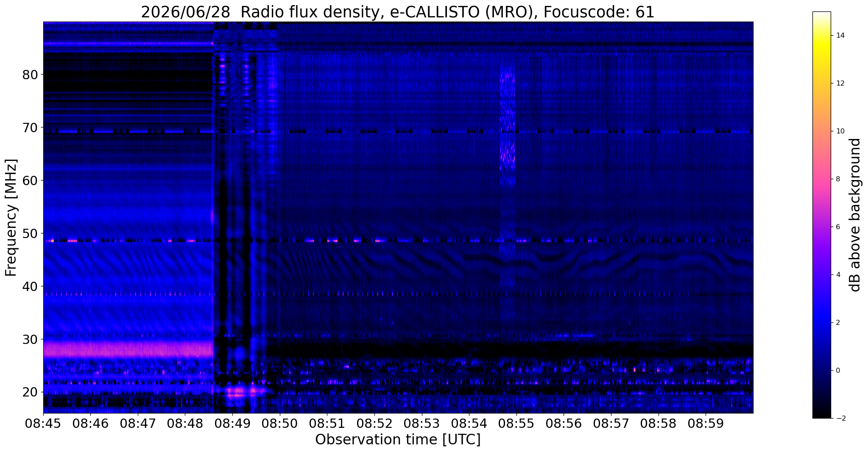Click the 08:52 time tick label
868x452 pixels.
click(374, 423)
